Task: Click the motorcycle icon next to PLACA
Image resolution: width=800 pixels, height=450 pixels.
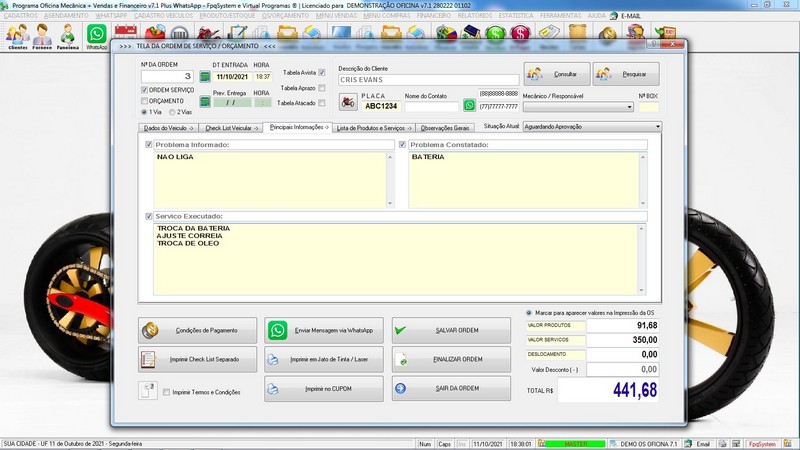Action: tap(348, 102)
